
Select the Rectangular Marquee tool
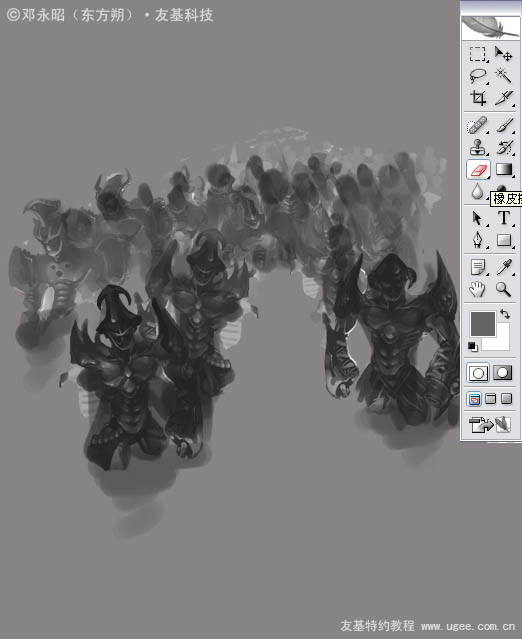[x=478, y=54]
